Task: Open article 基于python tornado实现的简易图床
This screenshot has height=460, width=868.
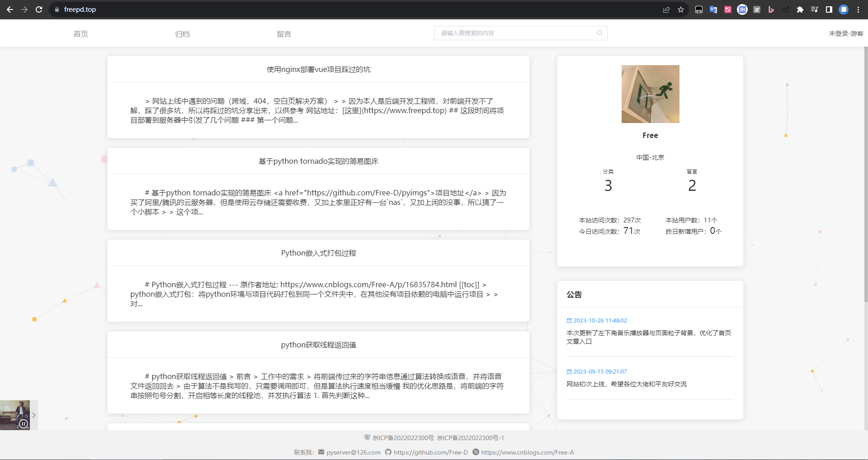Action: pyautogui.click(x=318, y=161)
